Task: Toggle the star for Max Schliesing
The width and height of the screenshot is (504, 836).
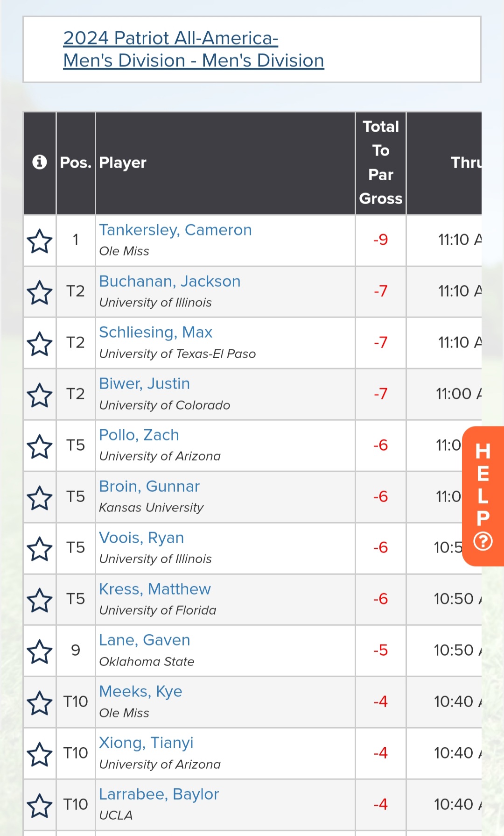Action: (40, 344)
